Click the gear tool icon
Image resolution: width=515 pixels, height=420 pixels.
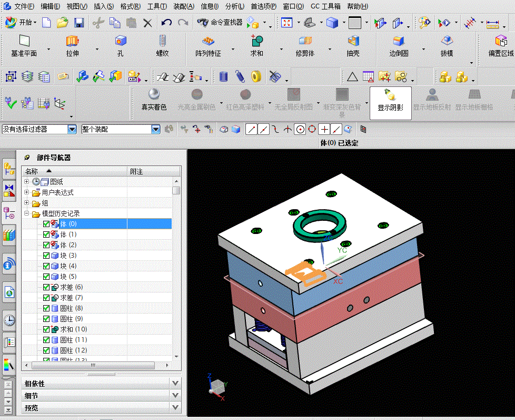pyautogui.click(x=256, y=76)
